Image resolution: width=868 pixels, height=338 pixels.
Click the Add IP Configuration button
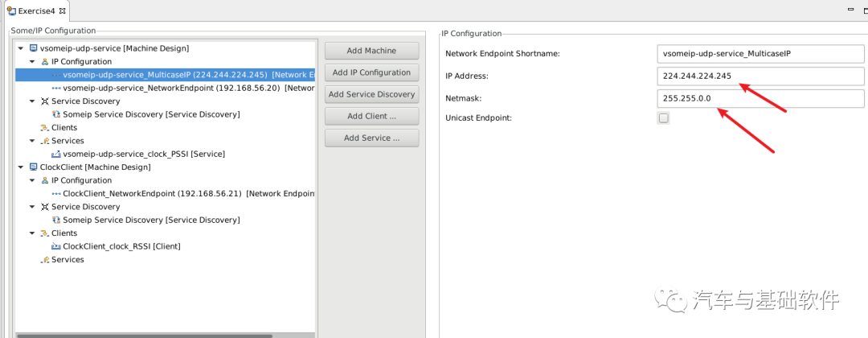(x=371, y=72)
